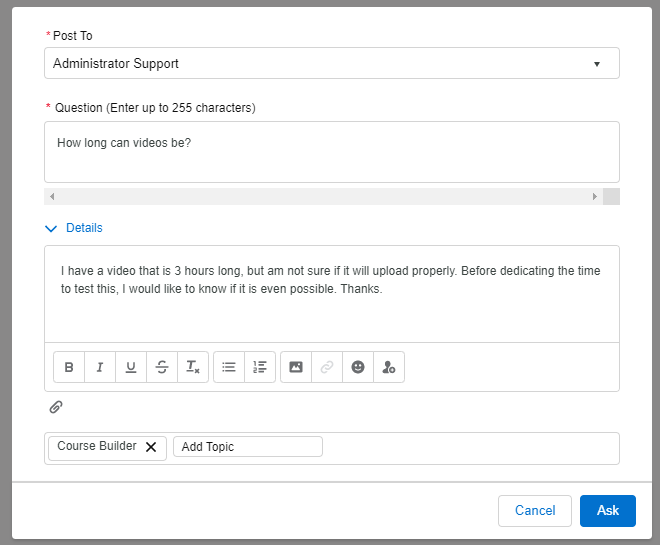660x545 pixels.
Task: Click the Add Topic field
Action: coord(247,447)
